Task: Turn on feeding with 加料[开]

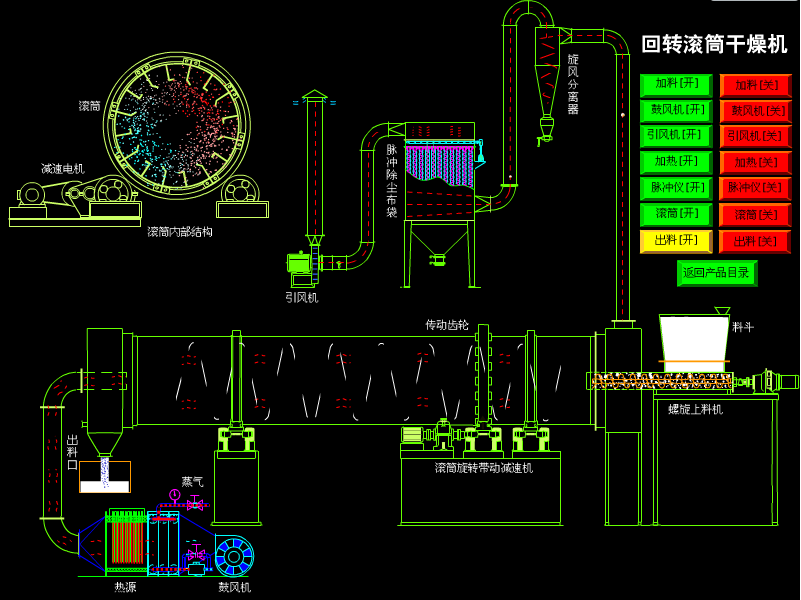Action: point(676,85)
